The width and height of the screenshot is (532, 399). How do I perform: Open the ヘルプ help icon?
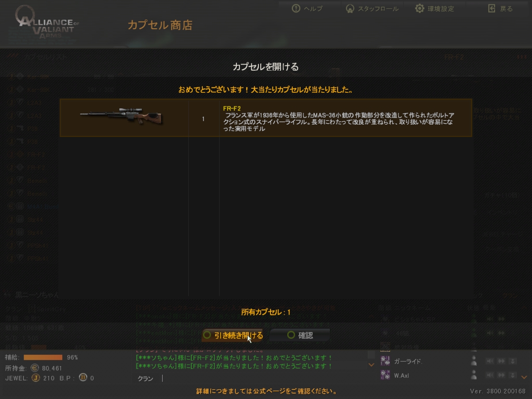296,8
